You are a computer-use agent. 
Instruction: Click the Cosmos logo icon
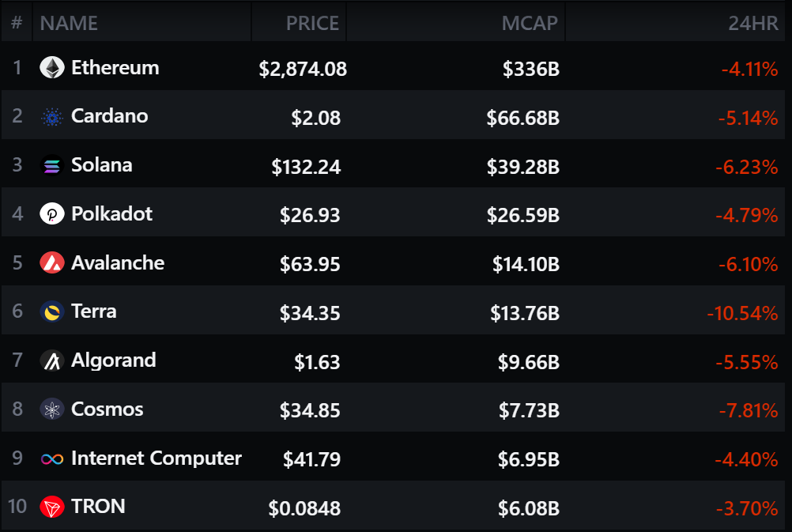(x=52, y=409)
